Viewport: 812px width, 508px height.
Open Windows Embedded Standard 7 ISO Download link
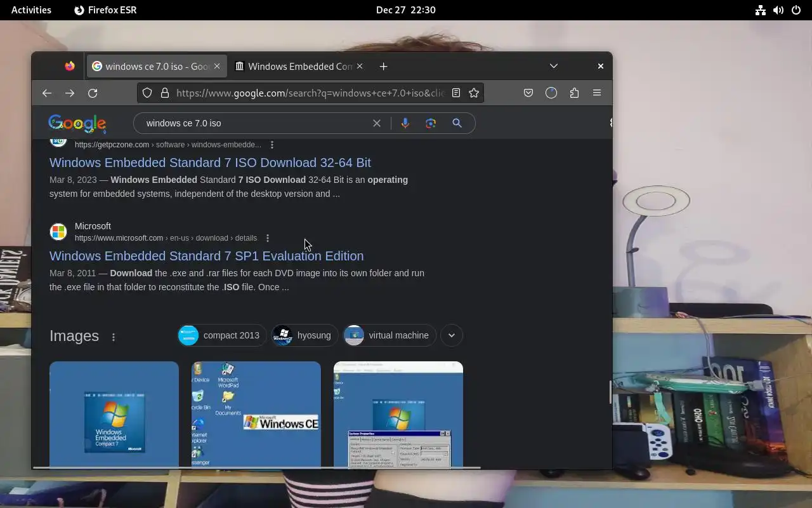(210, 163)
